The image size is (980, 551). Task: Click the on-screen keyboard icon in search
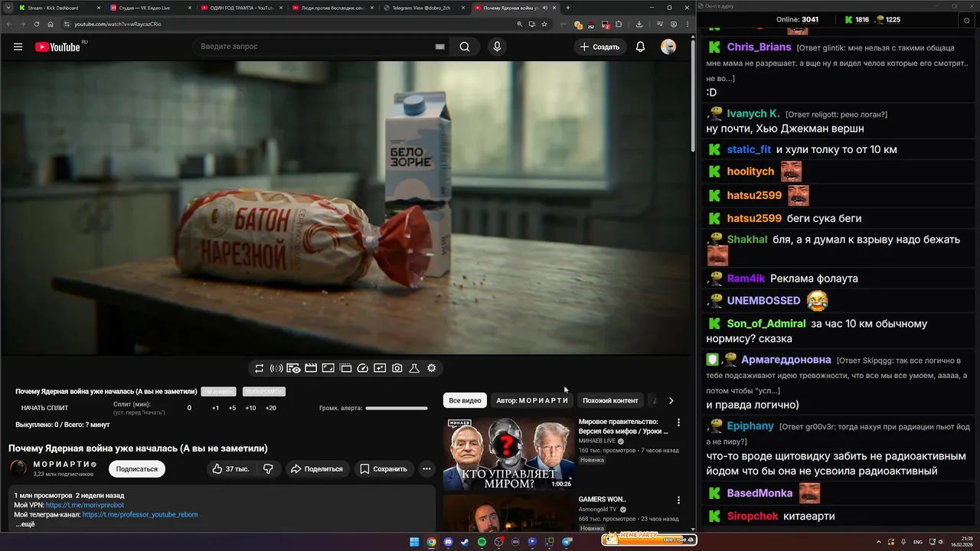coord(439,47)
